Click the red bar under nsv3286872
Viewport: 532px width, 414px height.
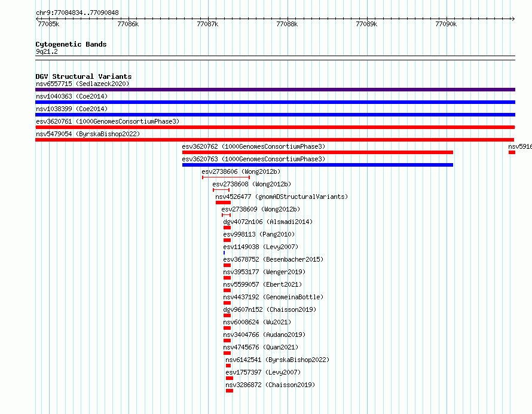[x=230, y=391]
